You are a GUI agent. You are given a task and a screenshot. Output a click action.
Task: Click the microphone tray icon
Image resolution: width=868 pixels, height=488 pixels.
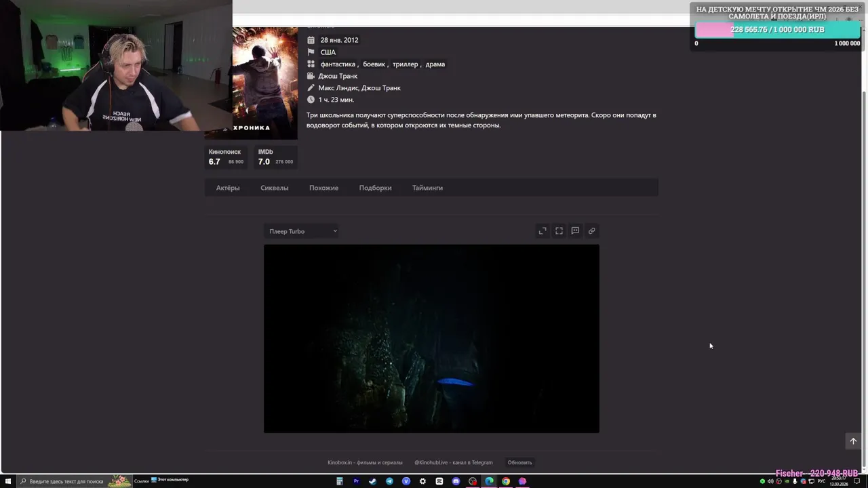point(795,481)
